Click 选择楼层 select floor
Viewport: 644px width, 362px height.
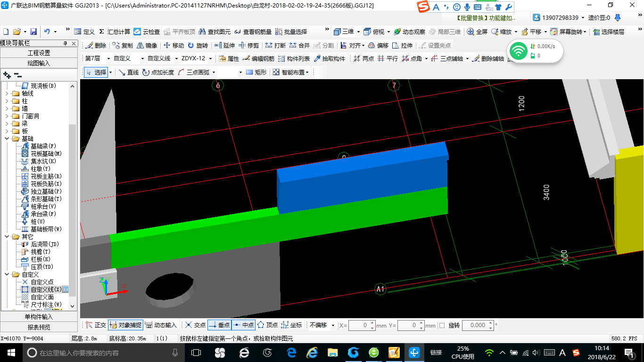point(608,32)
